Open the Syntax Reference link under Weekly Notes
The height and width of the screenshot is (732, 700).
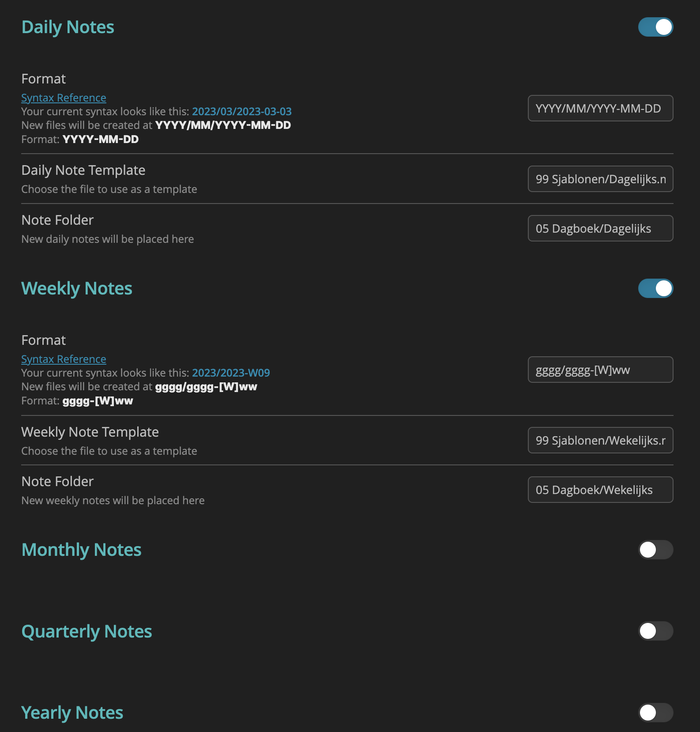[64, 359]
